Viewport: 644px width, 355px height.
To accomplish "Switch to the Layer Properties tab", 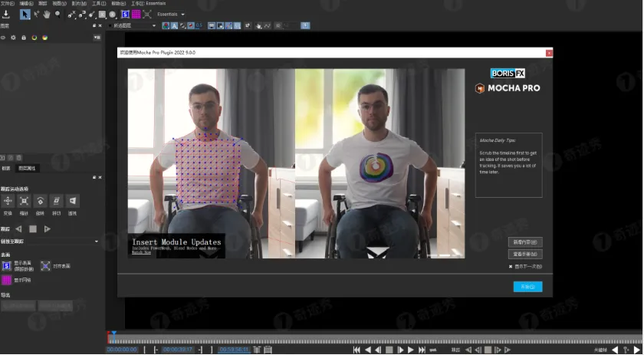I will pos(27,169).
